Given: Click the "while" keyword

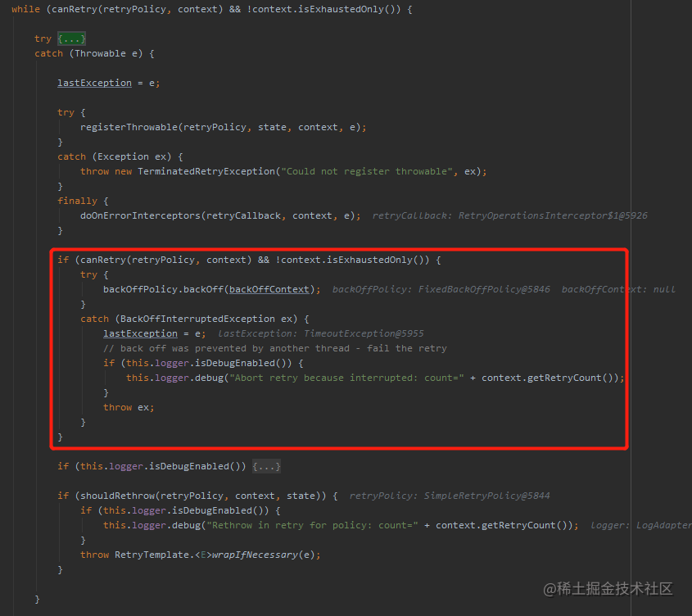Looking at the screenshot, I should point(25,9).
